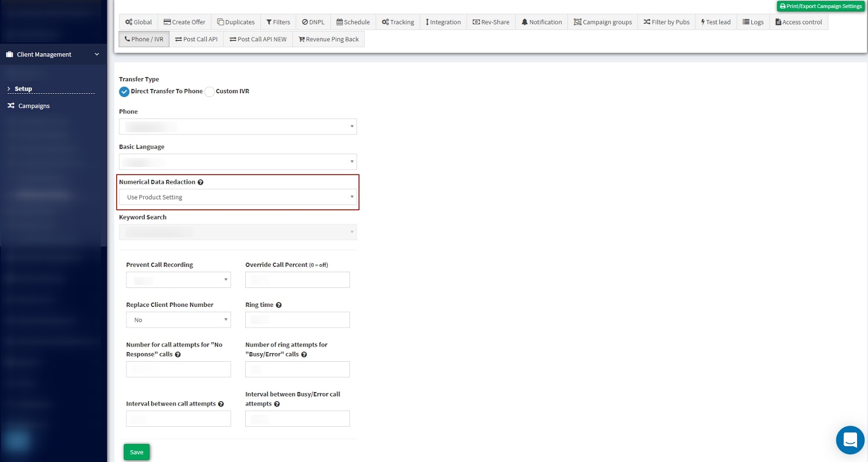Click the help icon beside Numerical Data Redaction
This screenshot has width=868, height=462.
point(200,182)
